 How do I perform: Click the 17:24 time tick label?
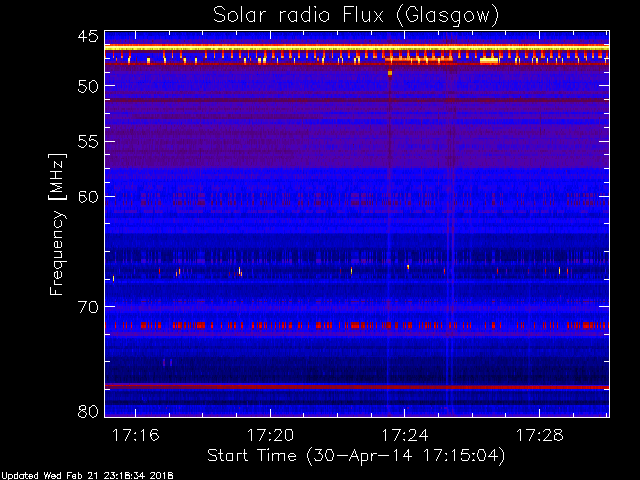point(404,435)
